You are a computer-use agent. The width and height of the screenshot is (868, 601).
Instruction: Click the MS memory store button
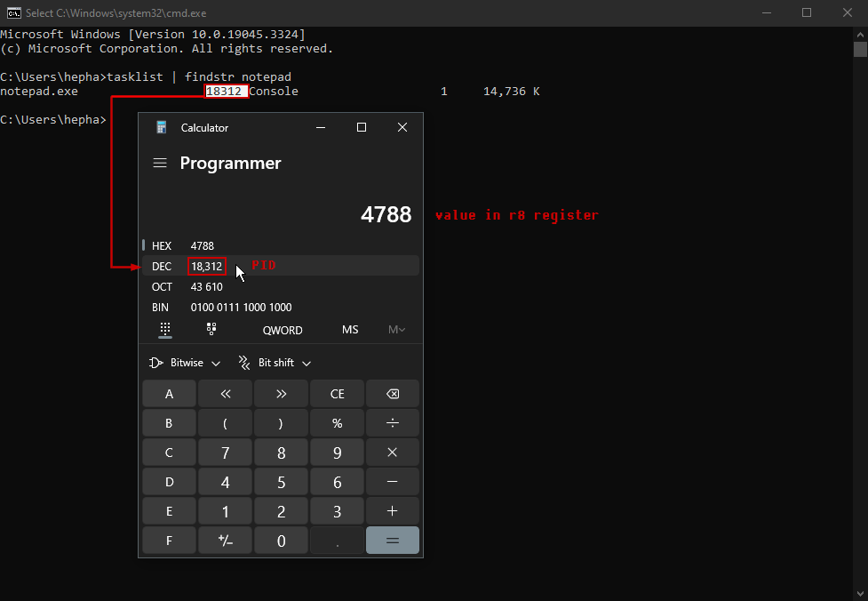click(x=350, y=330)
